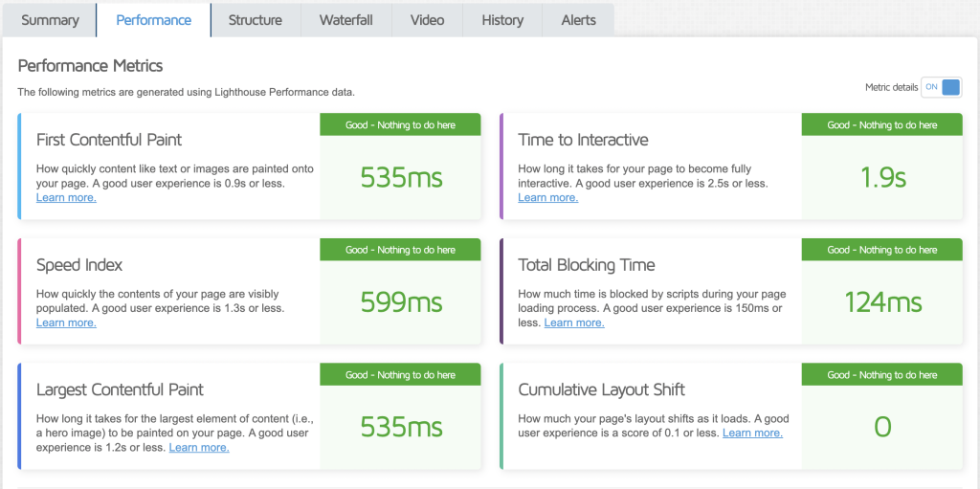The height and width of the screenshot is (489, 980).
Task: Open the Performance tab
Action: pyautogui.click(x=154, y=20)
